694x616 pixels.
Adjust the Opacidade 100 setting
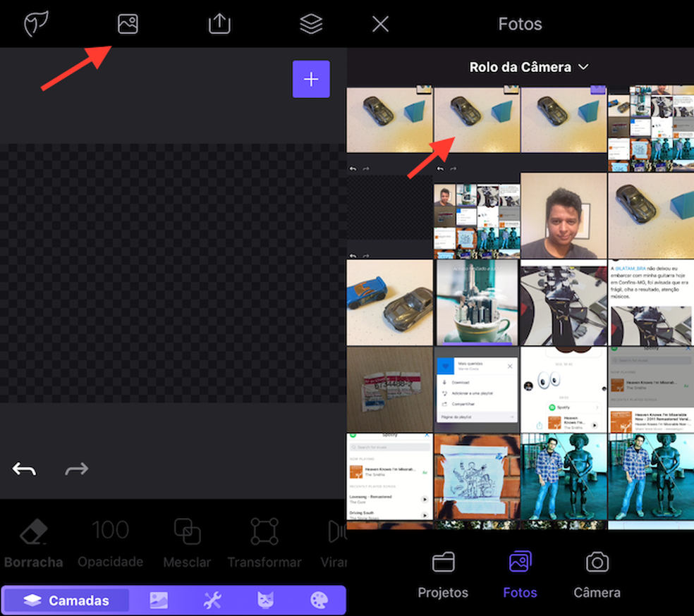click(x=110, y=543)
